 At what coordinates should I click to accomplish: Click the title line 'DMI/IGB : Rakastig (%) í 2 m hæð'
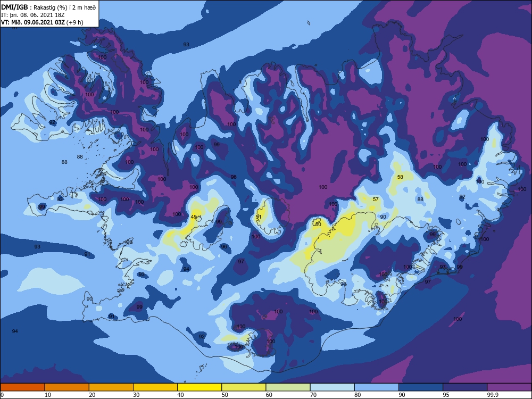point(48,7)
